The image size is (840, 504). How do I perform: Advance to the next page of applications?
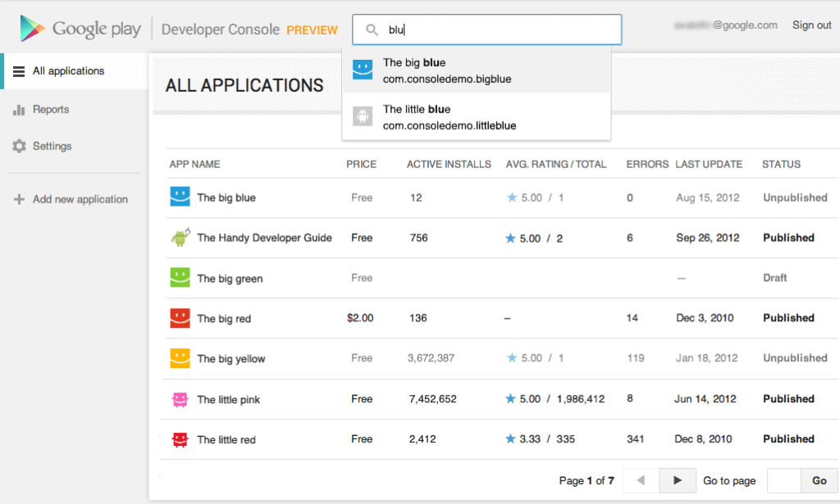tap(678, 480)
